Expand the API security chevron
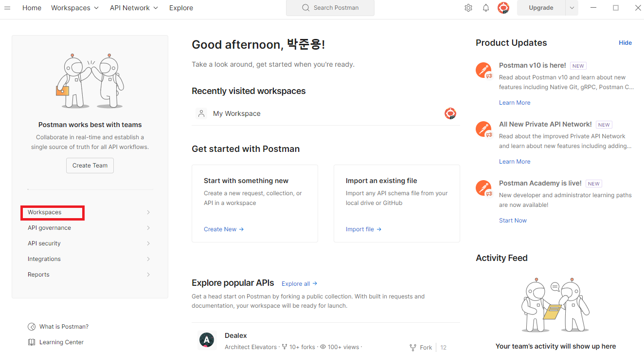The width and height of the screenshot is (644, 352). click(148, 243)
